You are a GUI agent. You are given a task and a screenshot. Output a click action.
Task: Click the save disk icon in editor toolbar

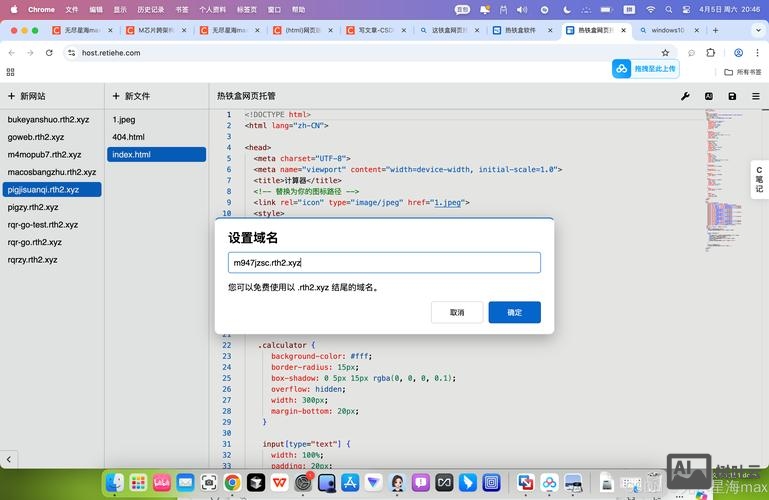tap(732, 96)
